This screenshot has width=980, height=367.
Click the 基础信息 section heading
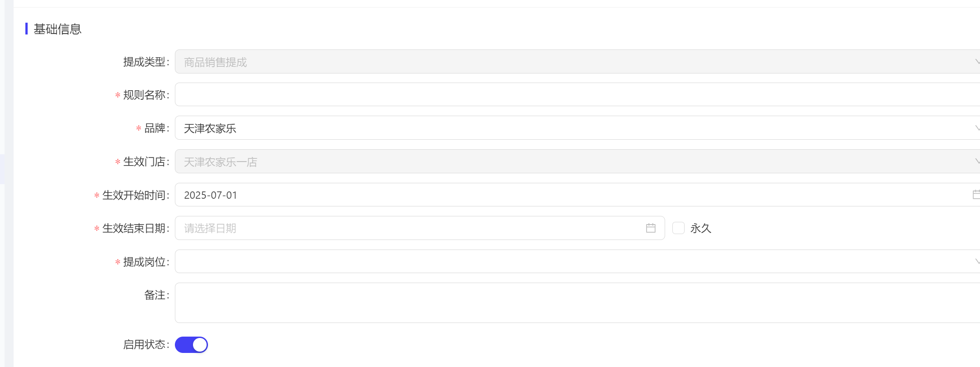click(x=57, y=29)
